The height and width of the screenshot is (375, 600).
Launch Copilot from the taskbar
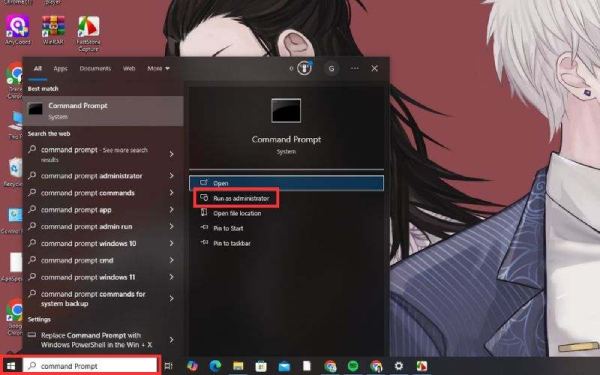point(192,366)
